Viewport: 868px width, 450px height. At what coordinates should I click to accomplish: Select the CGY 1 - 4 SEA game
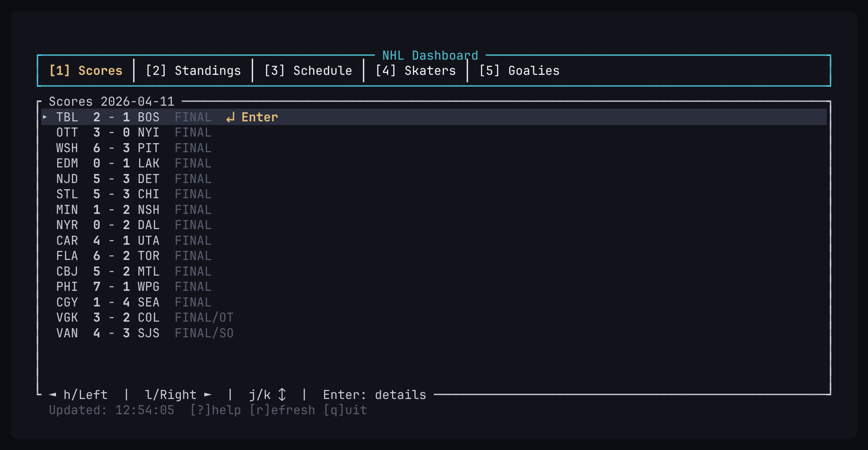(434, 302)
